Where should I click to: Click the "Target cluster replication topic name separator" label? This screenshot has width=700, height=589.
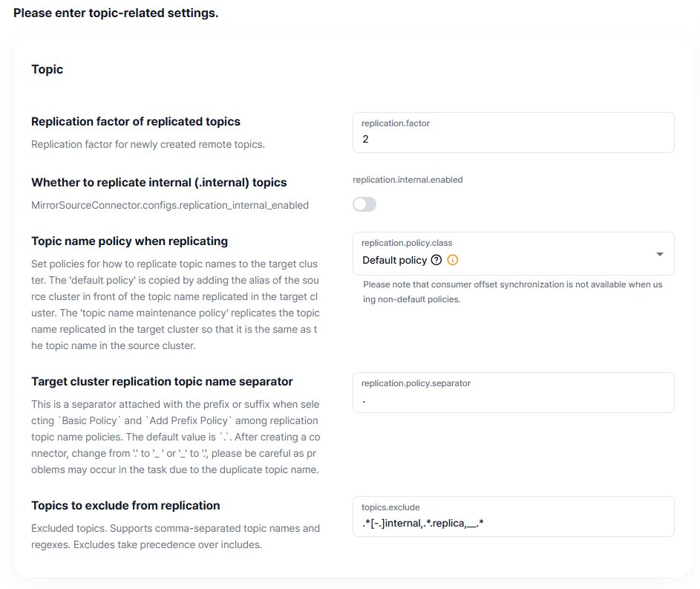point(162,382)
